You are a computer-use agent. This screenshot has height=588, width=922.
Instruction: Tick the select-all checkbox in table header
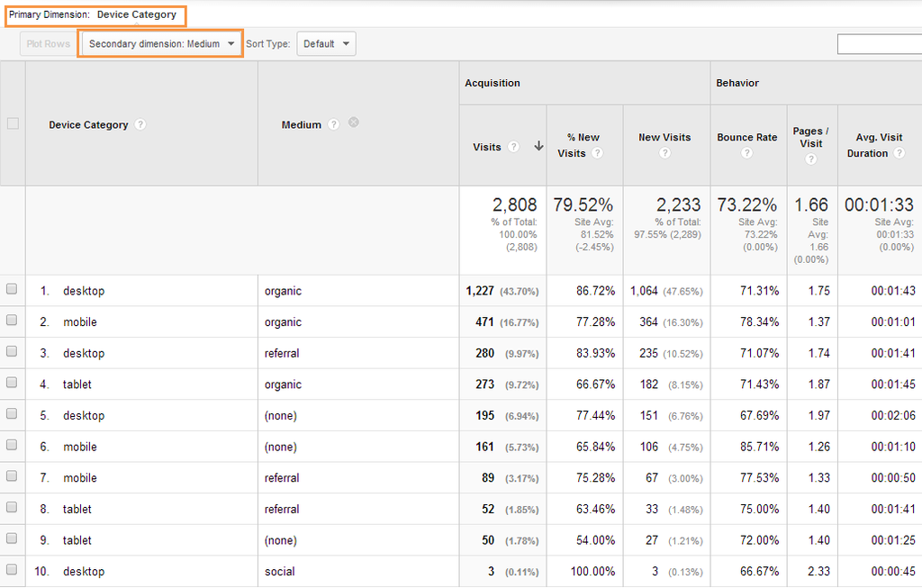tap(13, 124)
